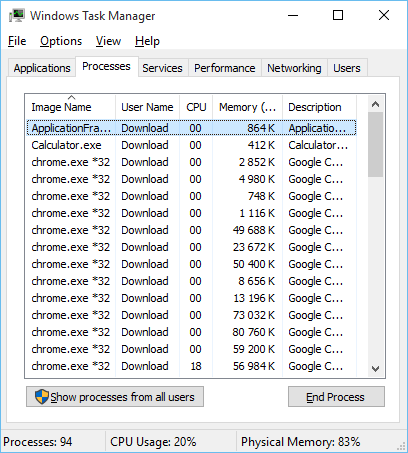Click the scrollbar down arrow
The width and height of the screenshot is (408, 453).
(376, 369)
